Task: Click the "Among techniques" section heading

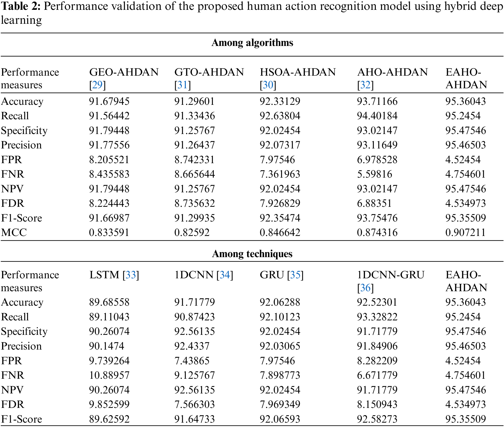Action: (252, 254)
